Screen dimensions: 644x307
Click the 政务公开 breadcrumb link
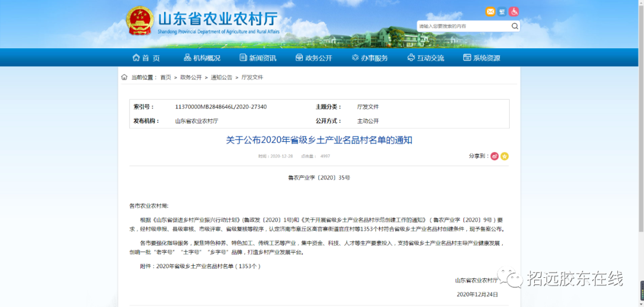191,77
